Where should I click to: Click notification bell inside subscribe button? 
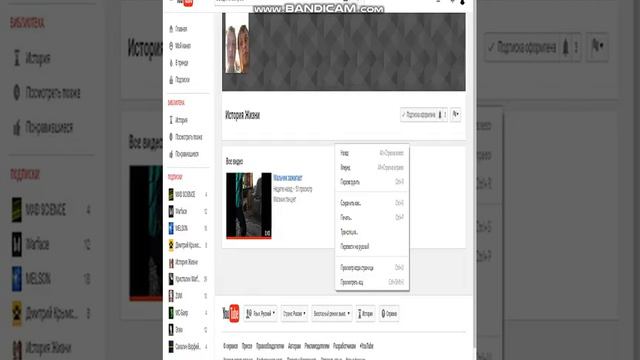coord(440,115)
